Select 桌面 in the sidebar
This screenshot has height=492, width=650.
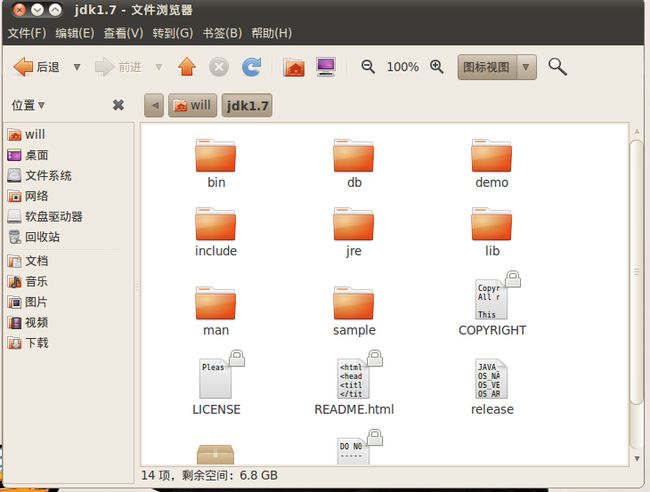28,155
